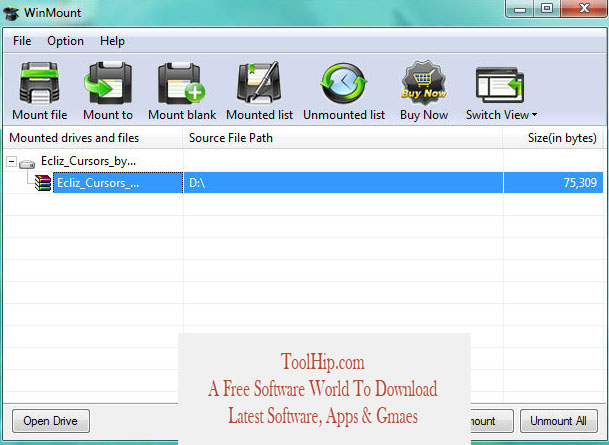
Task: Click the RAR archive books icon
Action: (x=43, y=183)
